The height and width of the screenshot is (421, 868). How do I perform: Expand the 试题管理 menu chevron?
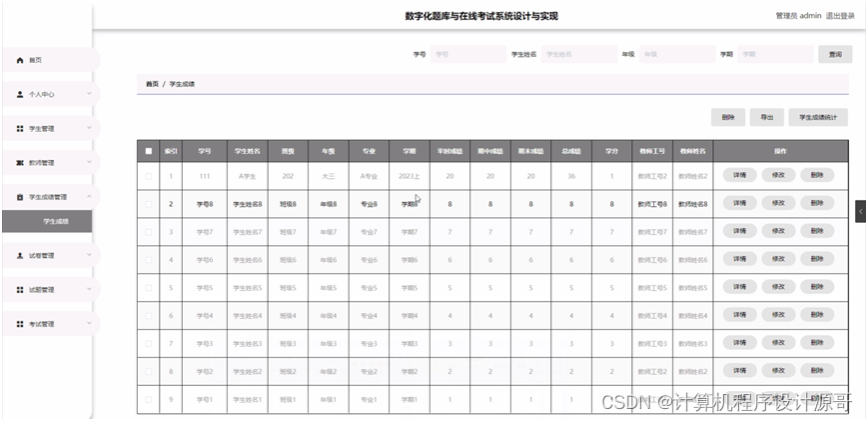pyautogui.click(x=89, y=289)
